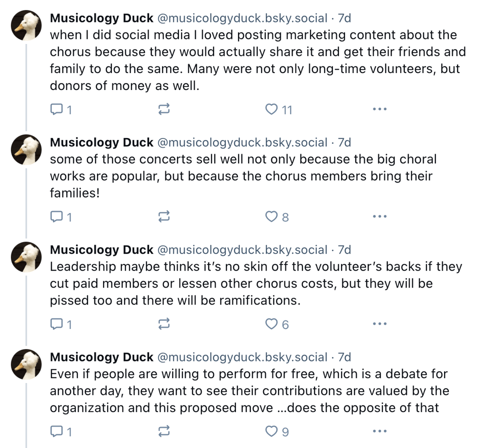Open more options on the last post
This screenshot has height=448, width=480.
[379, 431]
